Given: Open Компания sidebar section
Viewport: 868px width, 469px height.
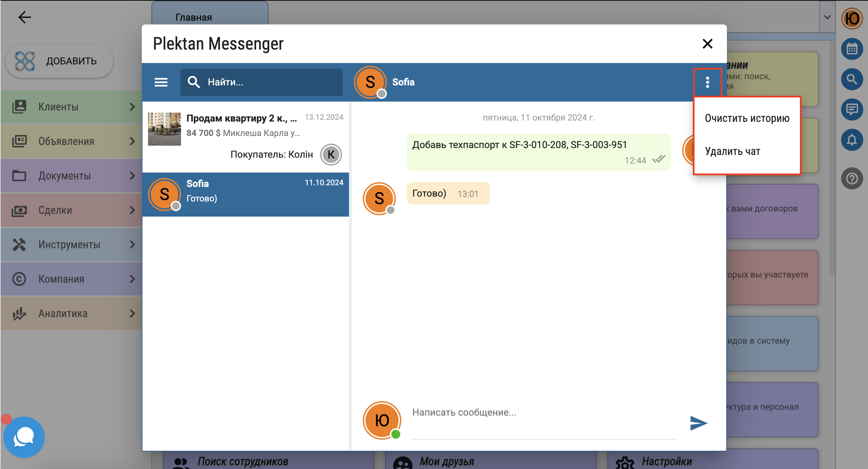Looking at the screenshot, I should (x=71, y=279).
